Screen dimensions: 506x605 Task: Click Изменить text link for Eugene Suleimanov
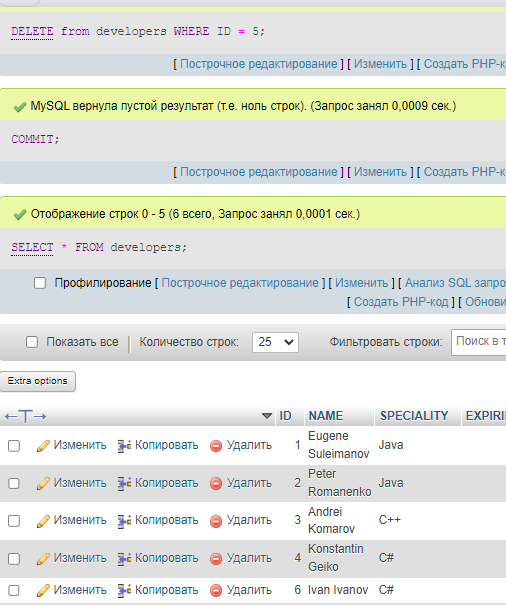coord(80,445)
